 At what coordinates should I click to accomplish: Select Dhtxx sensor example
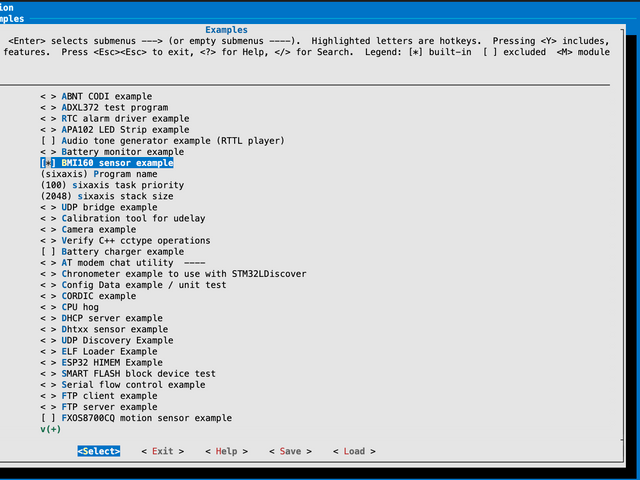tap(104, 329)
